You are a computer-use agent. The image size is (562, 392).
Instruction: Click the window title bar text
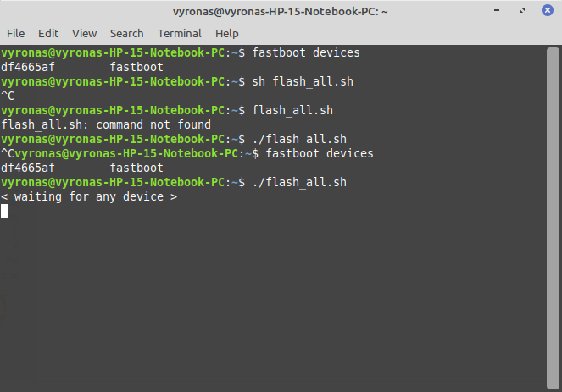point(280,12)
